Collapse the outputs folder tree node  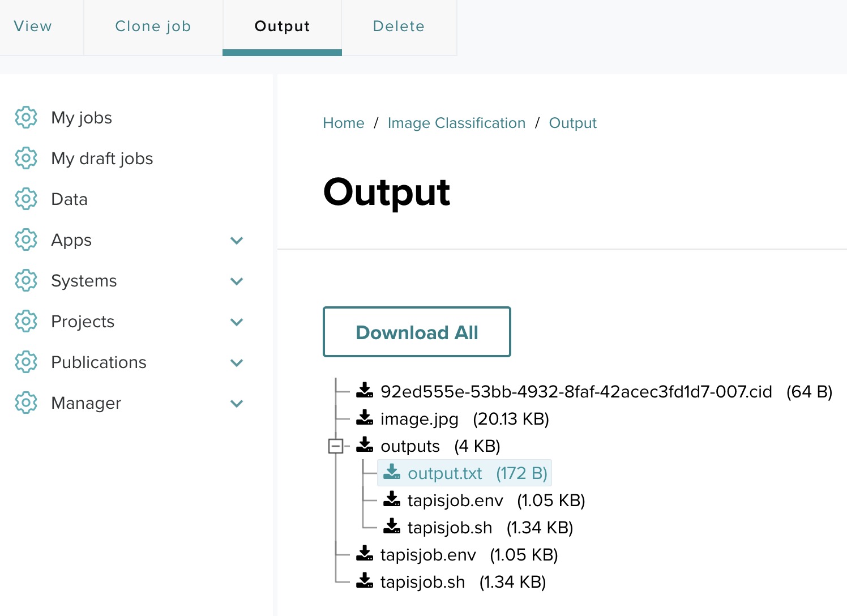[336, 446]
